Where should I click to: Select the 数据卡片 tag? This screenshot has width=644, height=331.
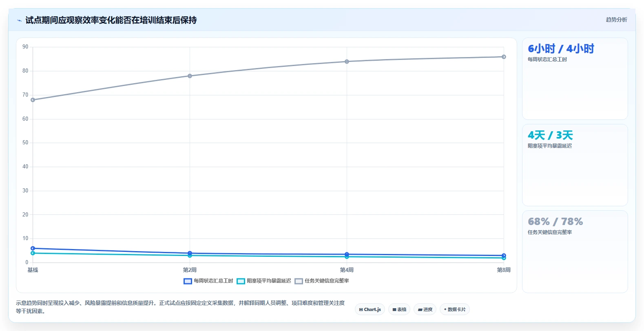pos(455,309)
